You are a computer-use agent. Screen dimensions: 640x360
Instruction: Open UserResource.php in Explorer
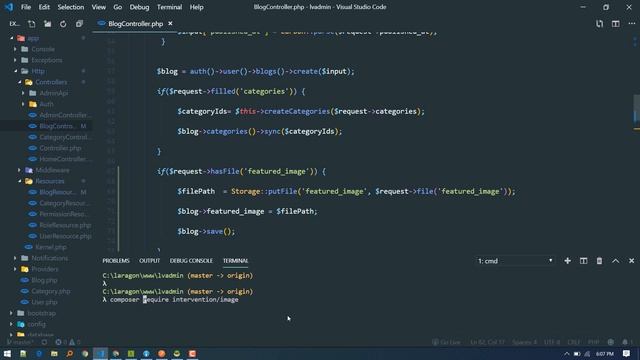click(65, 236)
